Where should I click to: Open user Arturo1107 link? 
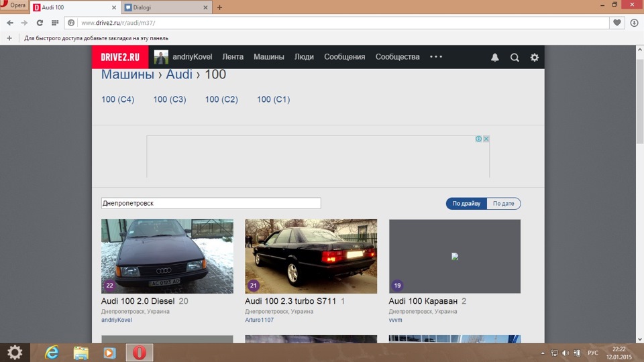tap(259, 320)
